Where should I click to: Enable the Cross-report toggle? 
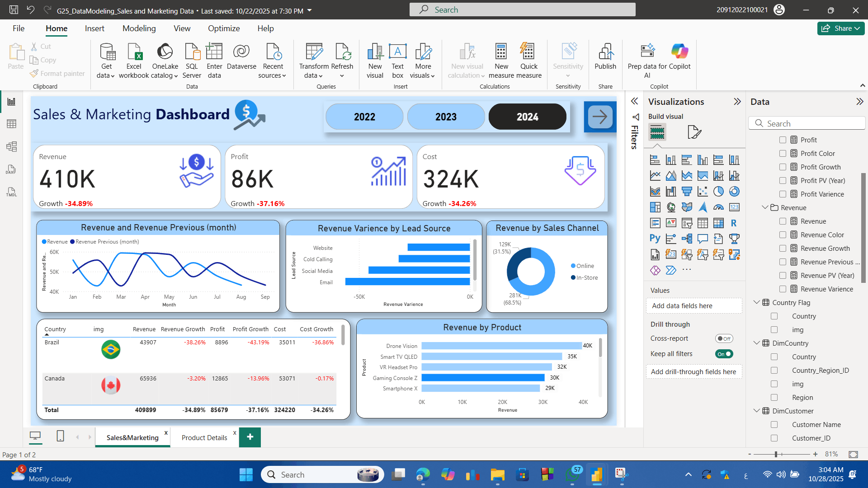click(723, 338)
